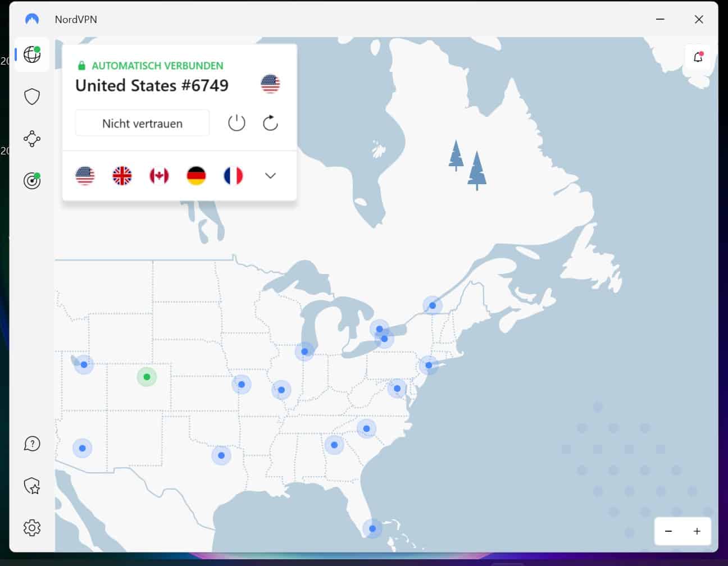Click the United States #6749 server name
This screenshot has height=566, width=728.
[x=152, y=85]
